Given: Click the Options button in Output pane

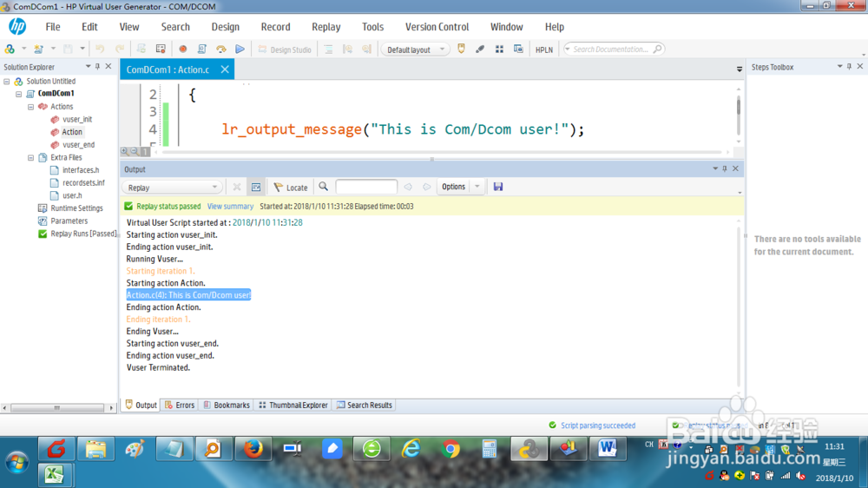Looking at the screenshot, I should pyautogui.click(x=453, y=187).
